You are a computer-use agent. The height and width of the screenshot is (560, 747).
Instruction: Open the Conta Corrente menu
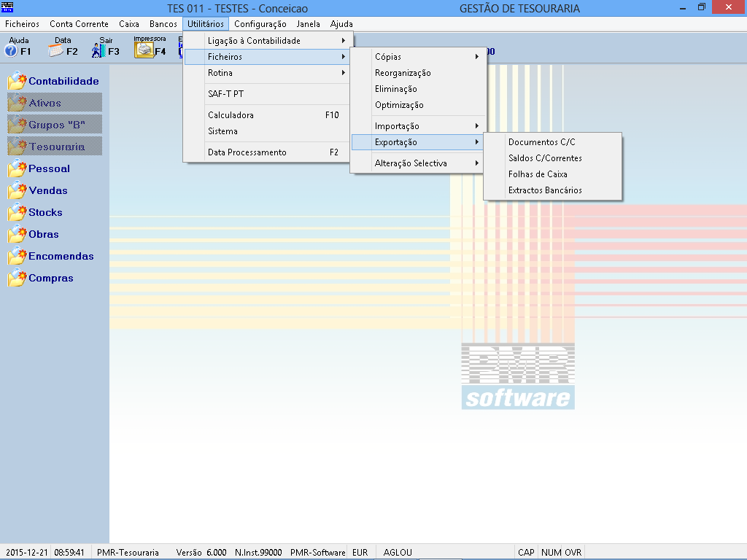pos(79,24)
